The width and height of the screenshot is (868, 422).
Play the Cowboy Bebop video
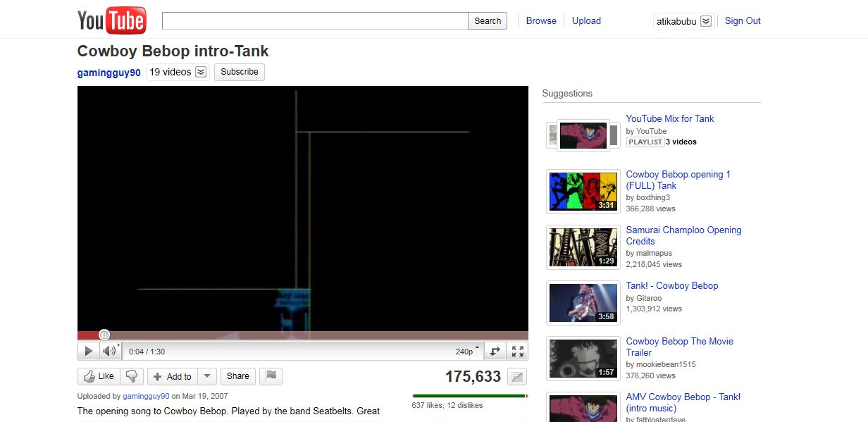(x=88, y=351)
